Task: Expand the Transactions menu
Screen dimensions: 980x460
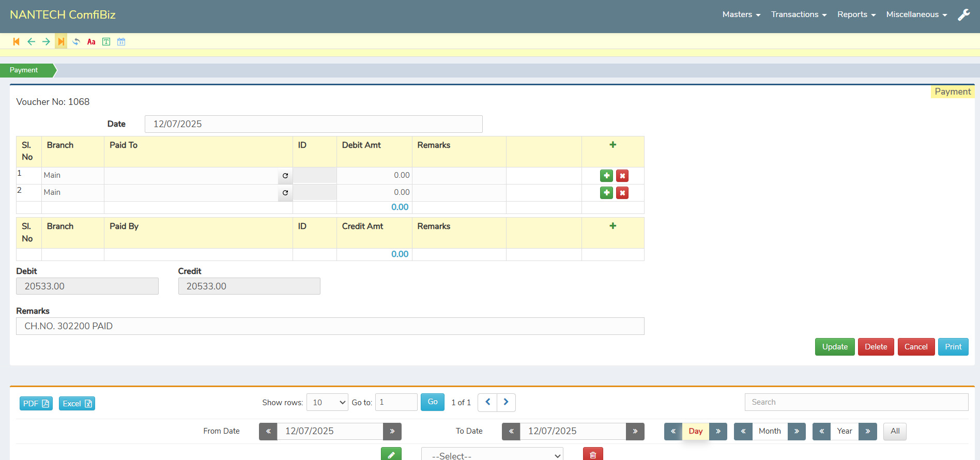Action: [x=799, y=14]
